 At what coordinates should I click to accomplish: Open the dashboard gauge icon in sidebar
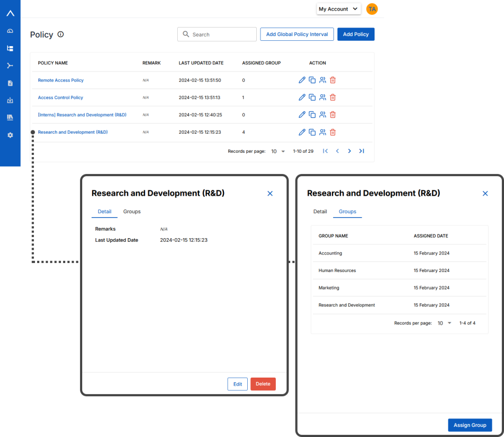(10, 31)
